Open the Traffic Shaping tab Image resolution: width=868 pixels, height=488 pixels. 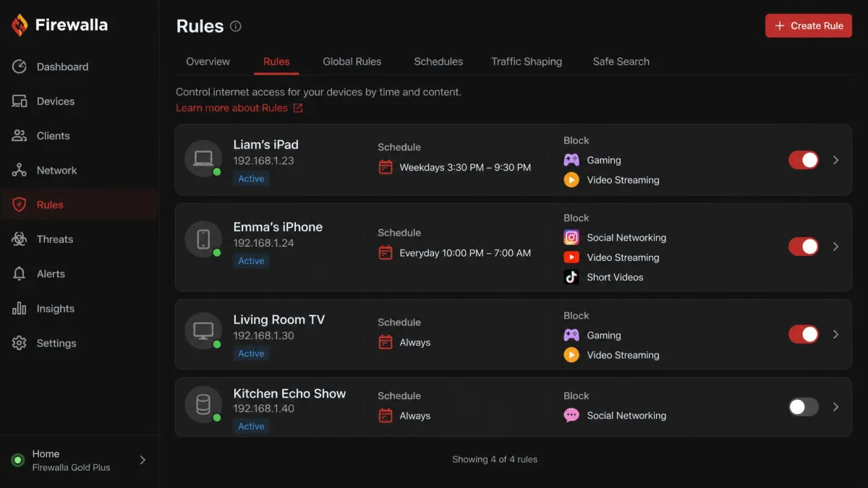point(527,61)
